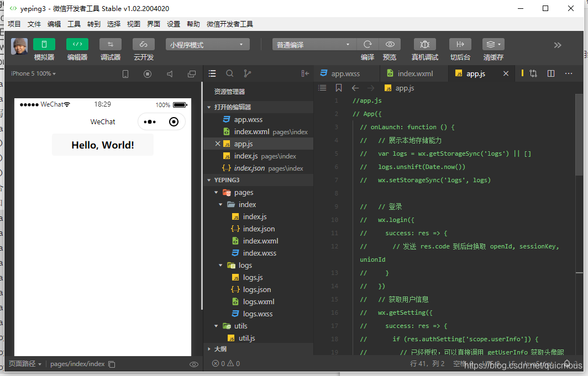Click switch to background (切后台) icon
This screenshot has width=588, height=376.
tap(460, 45)
